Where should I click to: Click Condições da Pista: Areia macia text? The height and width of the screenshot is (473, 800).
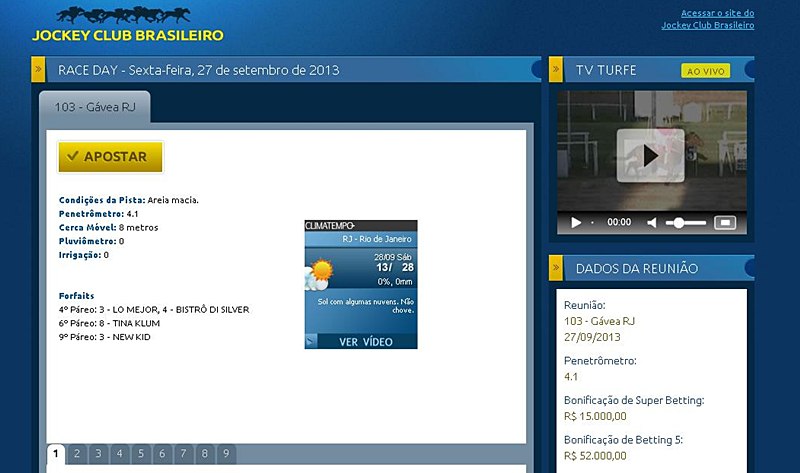click(x=129, y=200)
